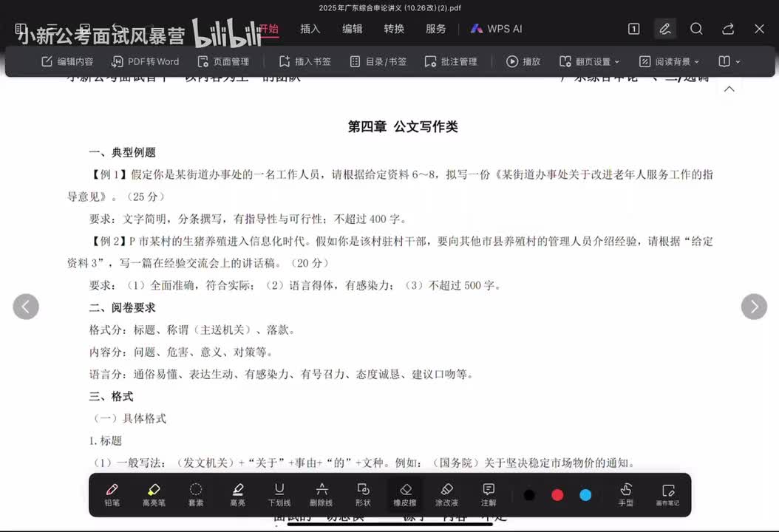Expand 翻页设置 page-turn settings dropdown
779x532 pixels.
589,61
